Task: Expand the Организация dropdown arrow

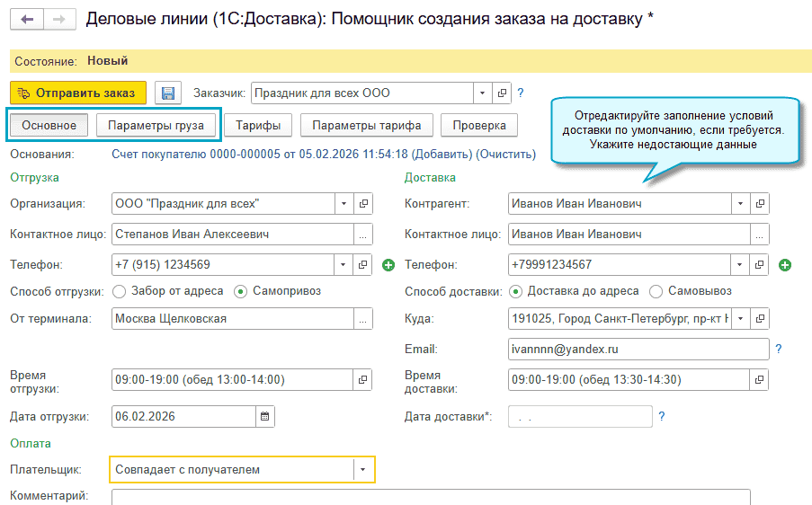Action: 344,204
